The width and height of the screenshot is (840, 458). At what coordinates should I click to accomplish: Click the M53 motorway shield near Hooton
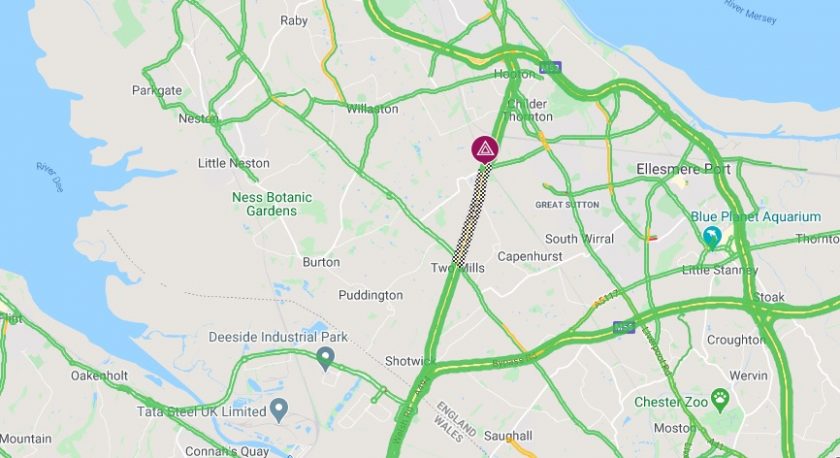[550, 67]
